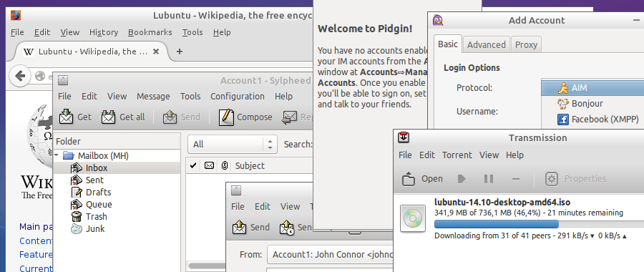Open Transmission Help menu
The height and width of the screenshot is (272, 644).
click(x=515, y=155)
